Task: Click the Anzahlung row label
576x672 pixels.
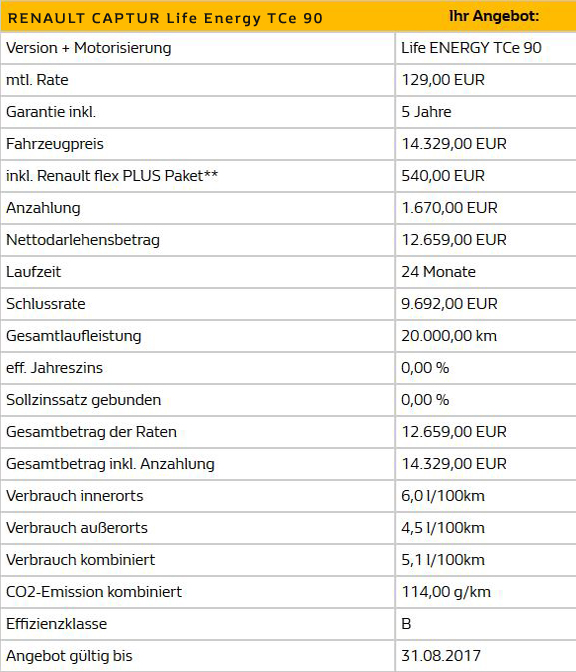Action: point(43,208)
